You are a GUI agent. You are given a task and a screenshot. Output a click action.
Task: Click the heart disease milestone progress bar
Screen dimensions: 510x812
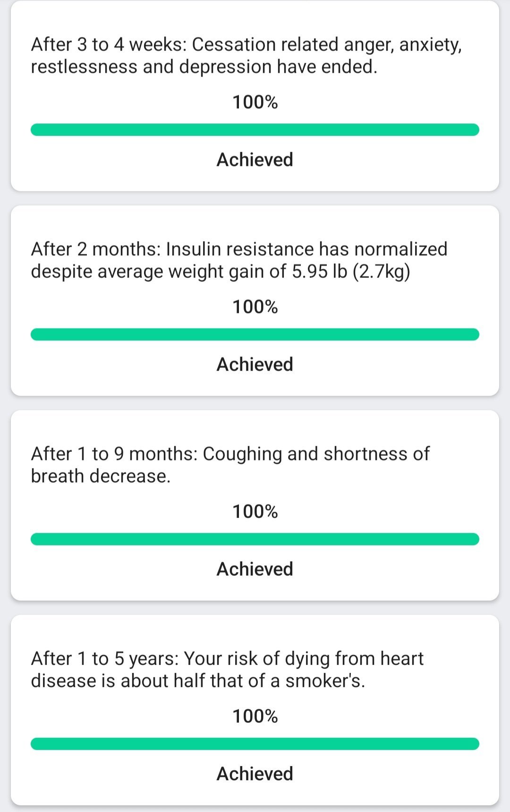[x=255, y=744]
